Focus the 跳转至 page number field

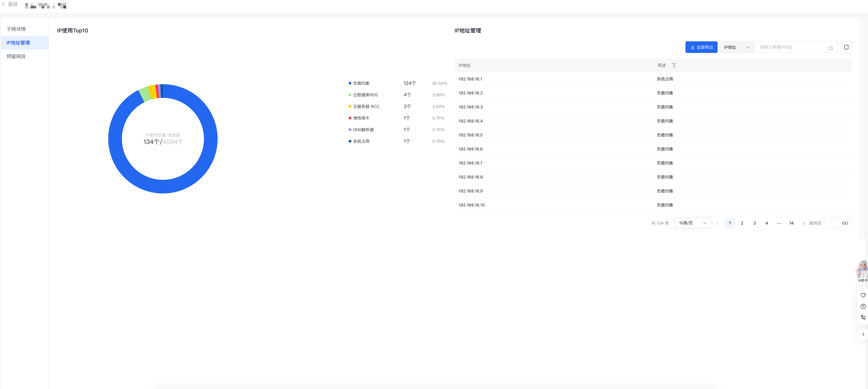831,223
